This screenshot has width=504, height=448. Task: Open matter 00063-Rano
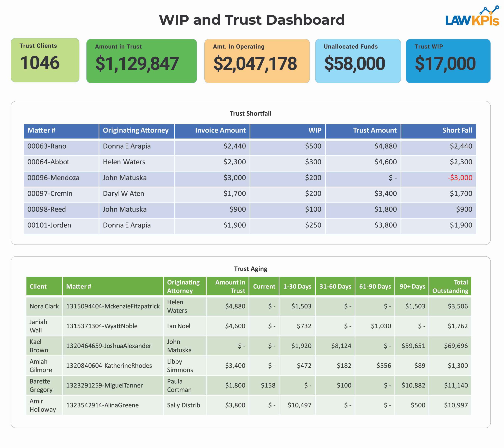(47, 146)
